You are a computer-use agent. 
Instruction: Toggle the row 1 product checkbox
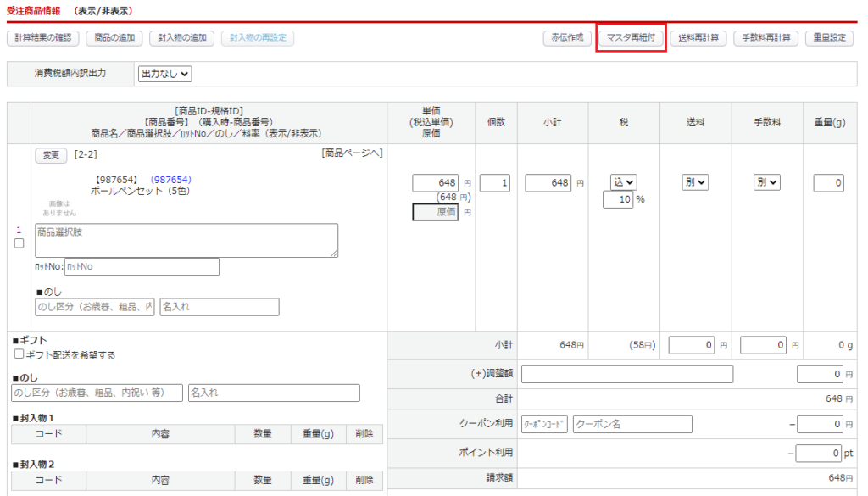tap(19, 243)
